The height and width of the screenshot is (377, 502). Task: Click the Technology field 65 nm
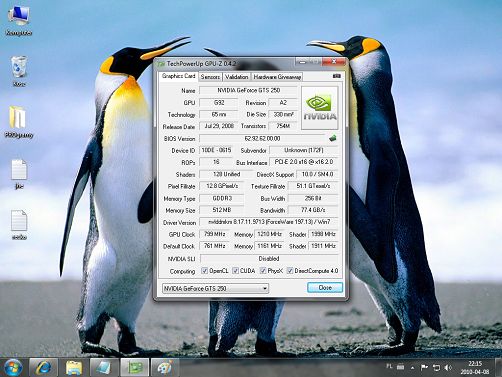tap(219, 115)
